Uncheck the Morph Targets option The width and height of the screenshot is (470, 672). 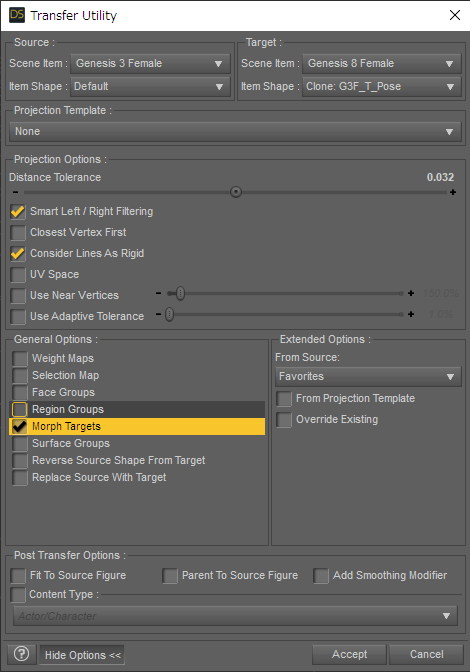[x=20, y=426]
